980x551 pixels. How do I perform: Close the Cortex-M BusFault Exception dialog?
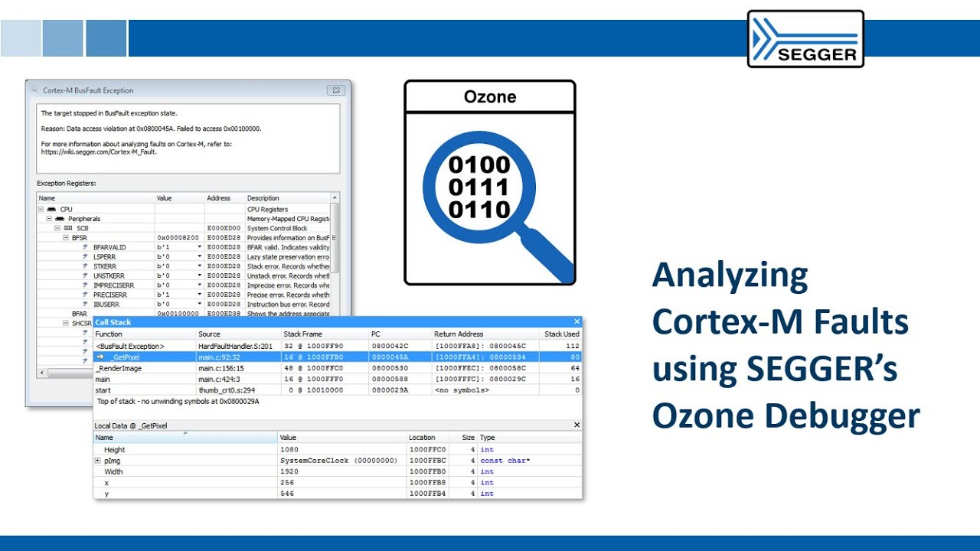point(335,90)
